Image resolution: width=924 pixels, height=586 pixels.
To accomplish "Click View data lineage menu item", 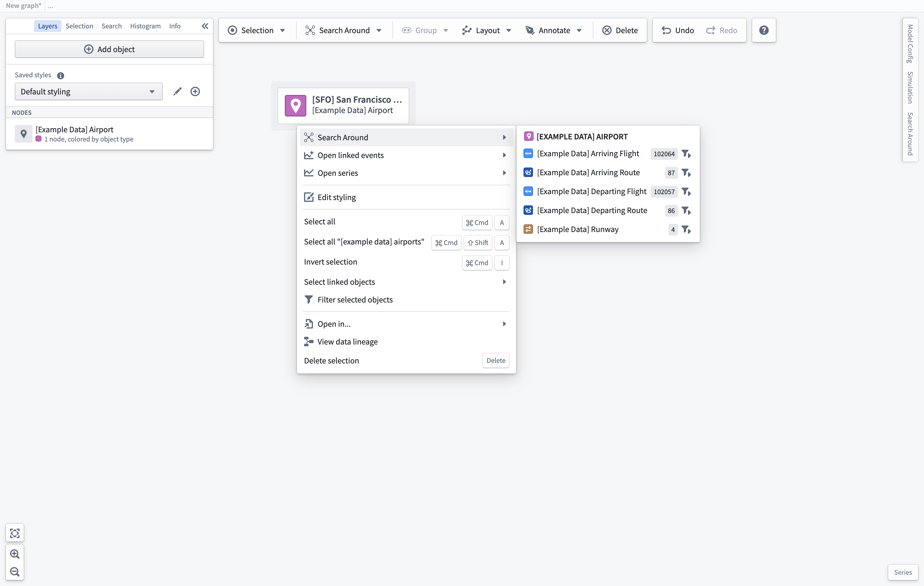I will tap(347, 342).
